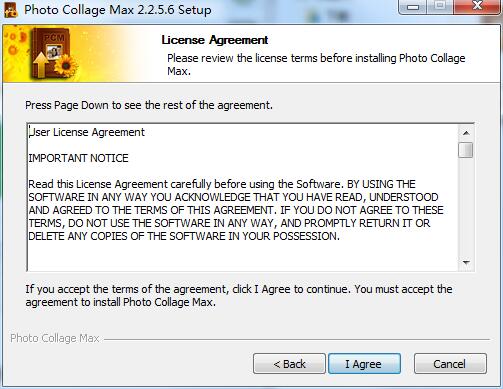Place cursor on "User License Agreement" line

(x=87, y=132)
